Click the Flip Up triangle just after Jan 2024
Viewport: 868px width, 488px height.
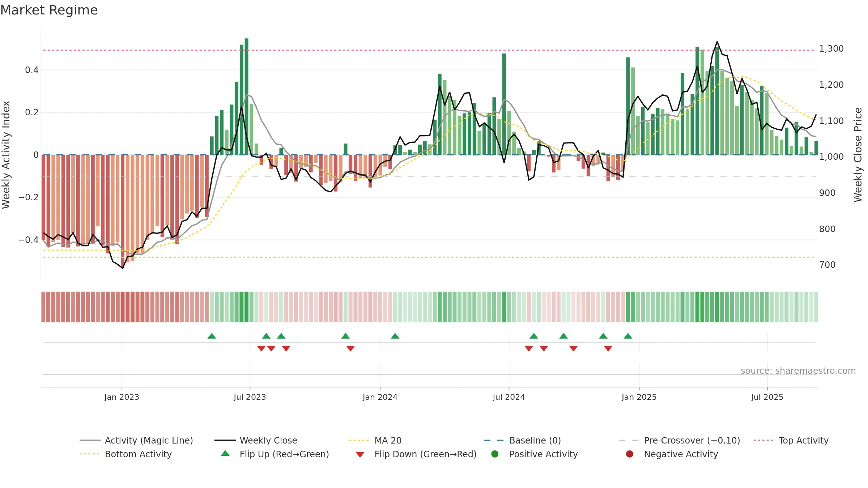point(395,336)
